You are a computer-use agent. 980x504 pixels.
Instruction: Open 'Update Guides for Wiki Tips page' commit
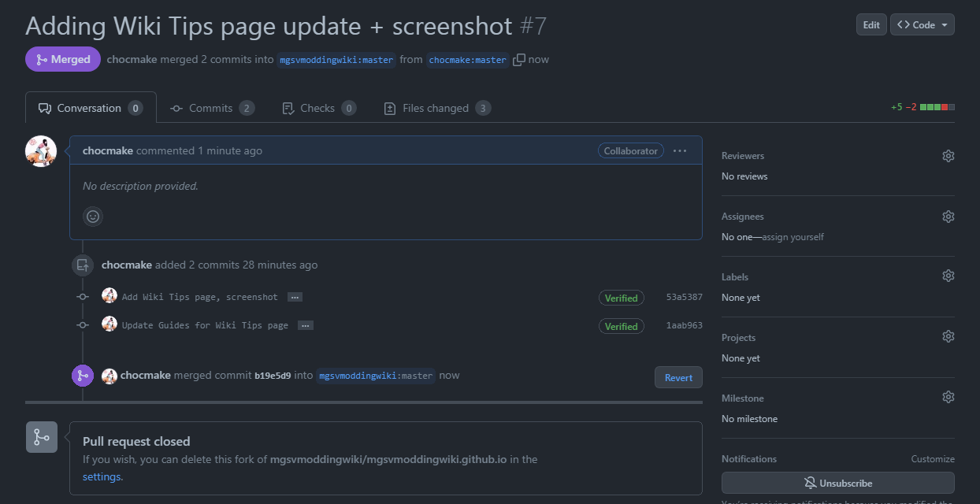(205, 325)
